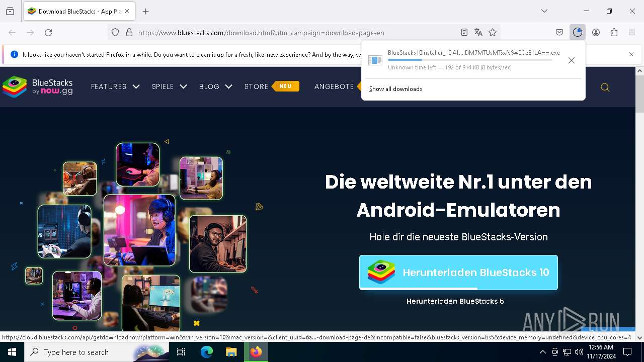Screen dimensions: 644x362
Task: Expand the SPIELE dropdown menu
Action: coord(170,86)
